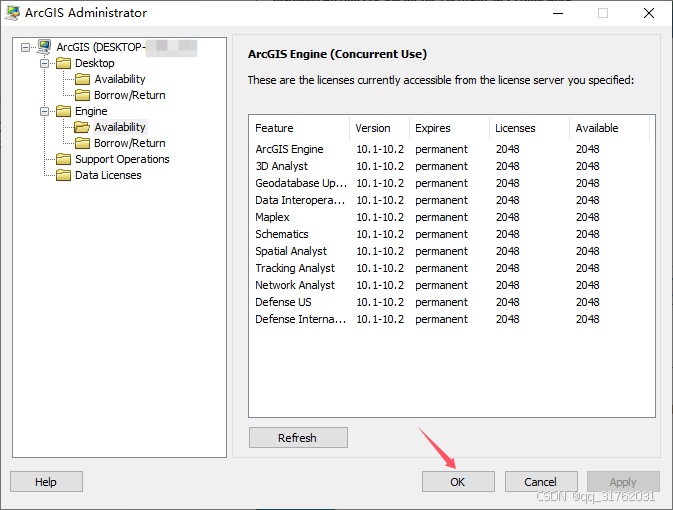Click the Available column header
673x510 pixels.
pos(609,128)
